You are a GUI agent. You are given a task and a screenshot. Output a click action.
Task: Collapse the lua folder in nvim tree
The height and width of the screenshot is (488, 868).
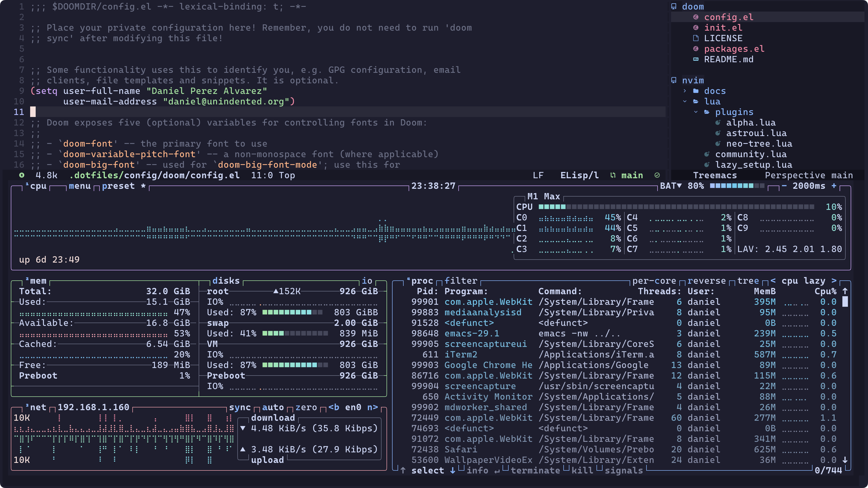tap(685, 101)
